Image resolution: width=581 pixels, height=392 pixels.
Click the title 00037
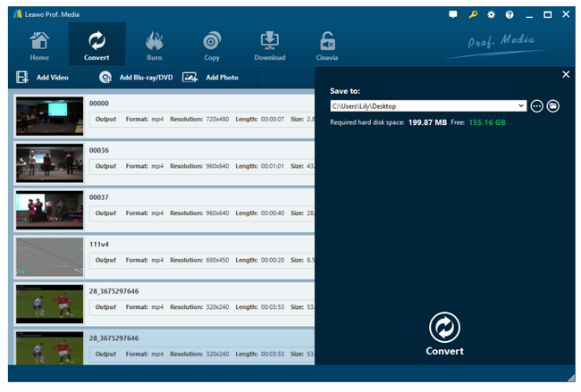tap(99, 197)
